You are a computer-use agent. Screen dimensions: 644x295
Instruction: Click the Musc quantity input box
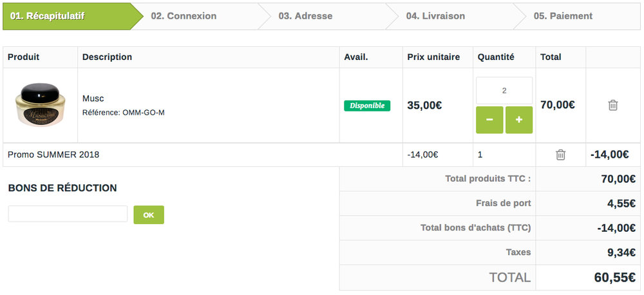[504, 91]
